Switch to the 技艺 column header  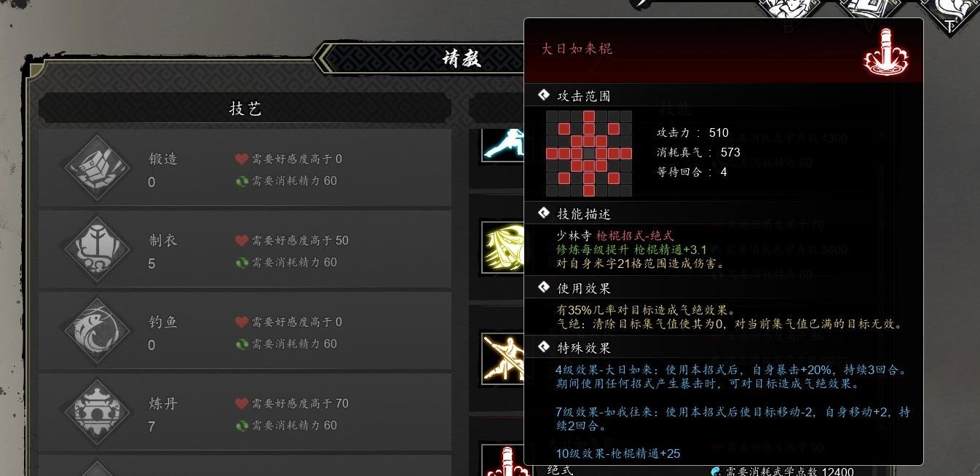click(x=245, y=108)
